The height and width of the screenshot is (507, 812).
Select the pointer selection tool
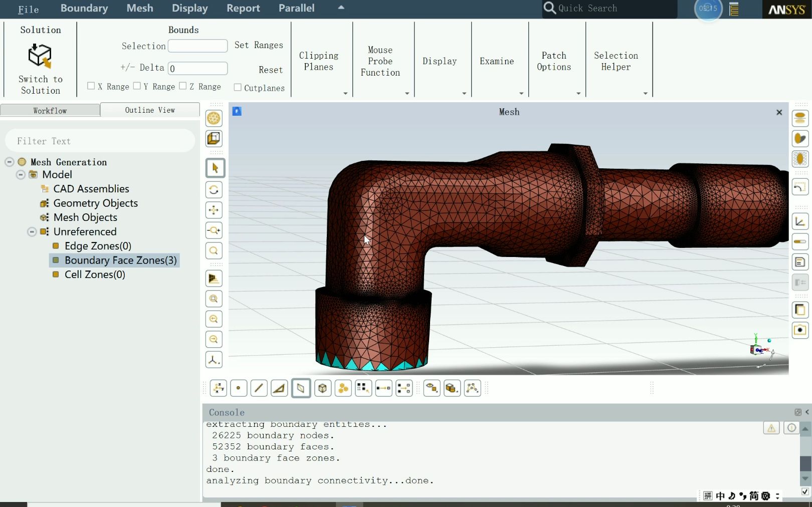(x=215, y=168)
